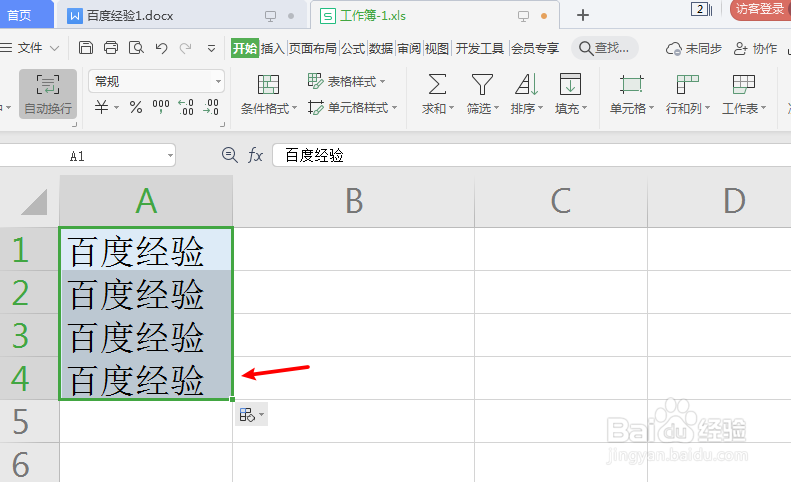Viewport: 791px width, 482px height.
Task: Open the 会员专享 tab
Action: 535,48
